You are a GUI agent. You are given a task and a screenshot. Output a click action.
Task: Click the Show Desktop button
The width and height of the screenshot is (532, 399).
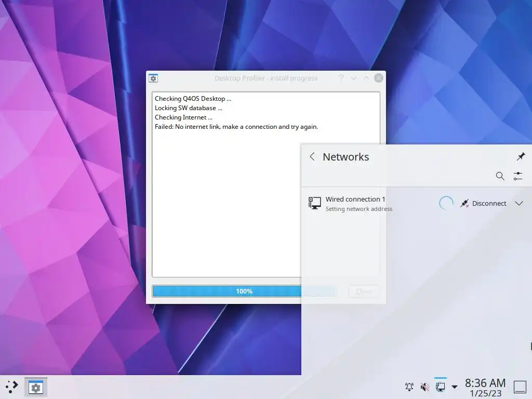(520, 387)
